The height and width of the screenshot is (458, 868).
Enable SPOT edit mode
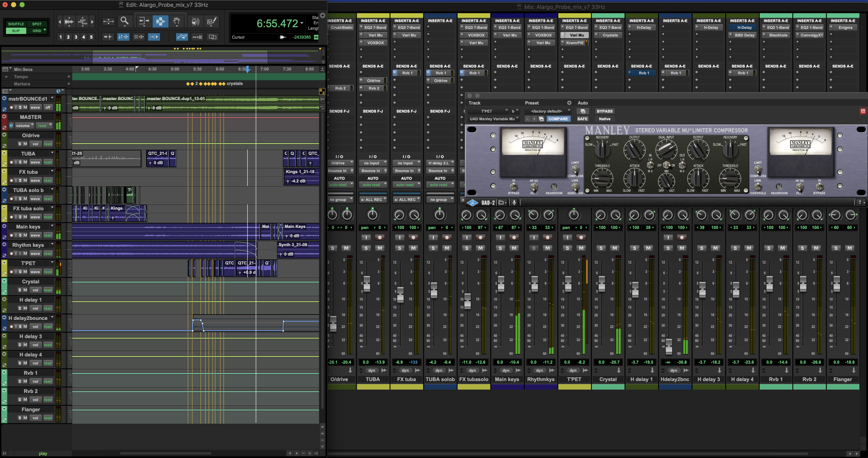pos(37,24)
